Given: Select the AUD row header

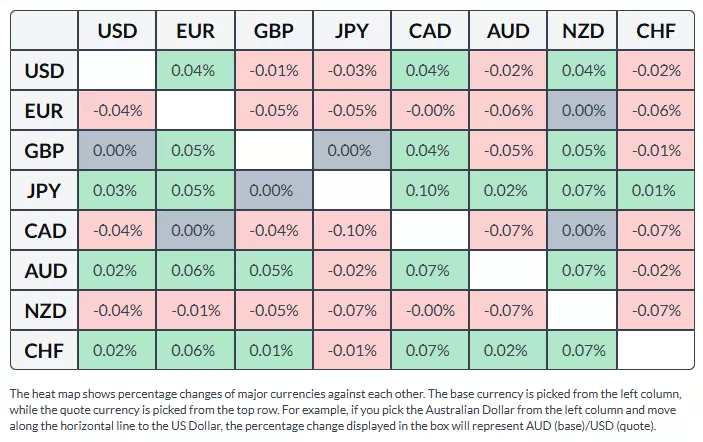Looking at the screenshot, I should pos(44,270).
